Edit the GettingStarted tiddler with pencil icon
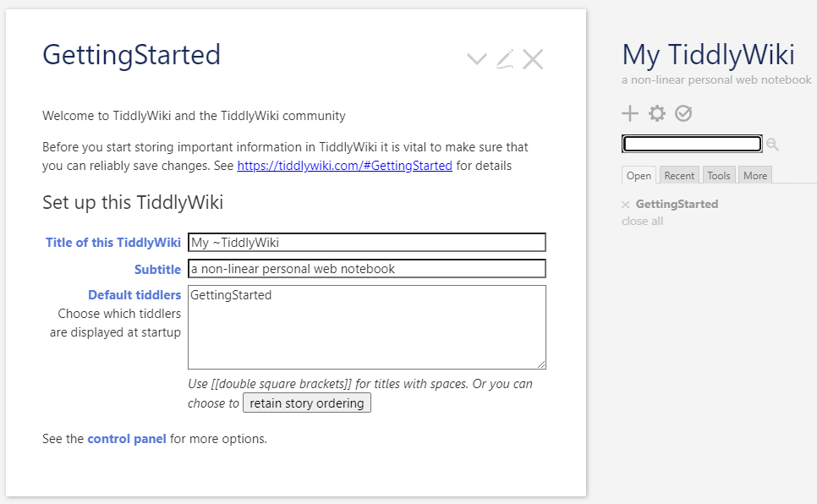 505,59
